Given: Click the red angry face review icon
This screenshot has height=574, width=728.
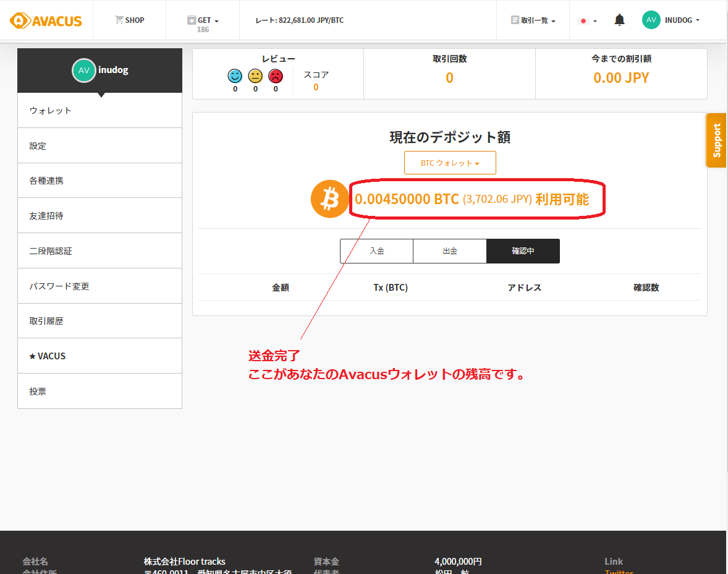Looking at the screenshot, I should click(276, 76).
